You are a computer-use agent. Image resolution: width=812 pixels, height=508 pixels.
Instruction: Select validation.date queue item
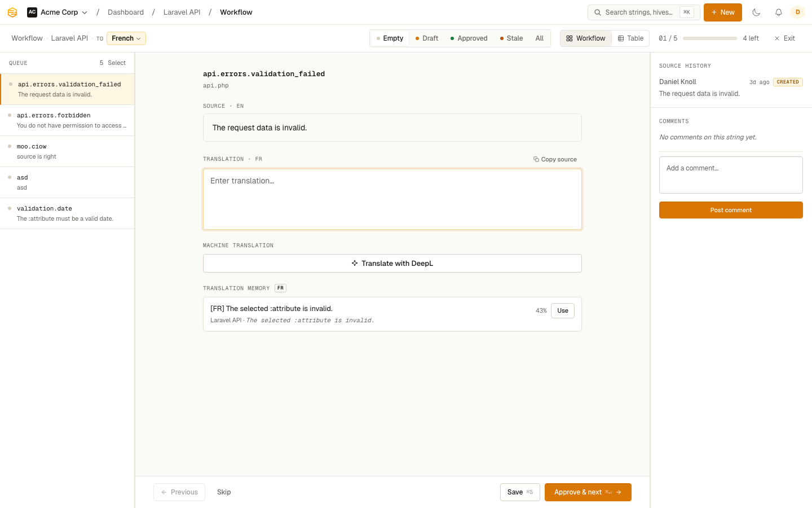click(67, 213)
